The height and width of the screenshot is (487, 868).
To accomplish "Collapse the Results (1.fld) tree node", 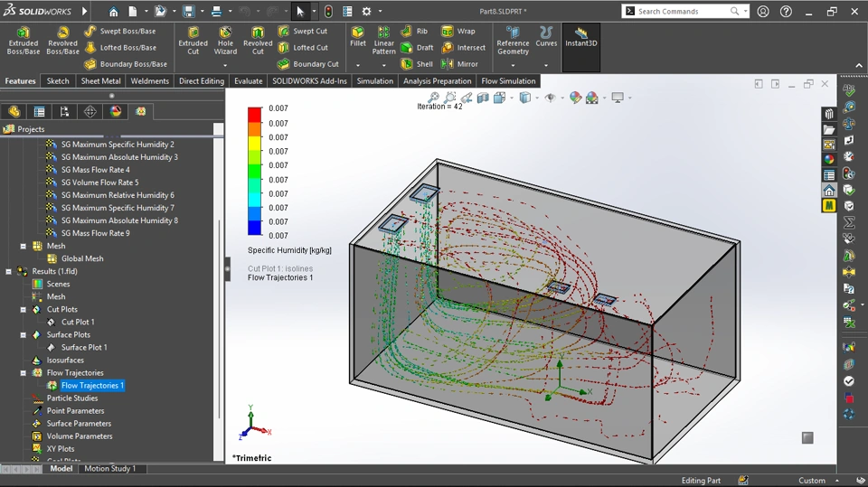I will tap(9, 271).
